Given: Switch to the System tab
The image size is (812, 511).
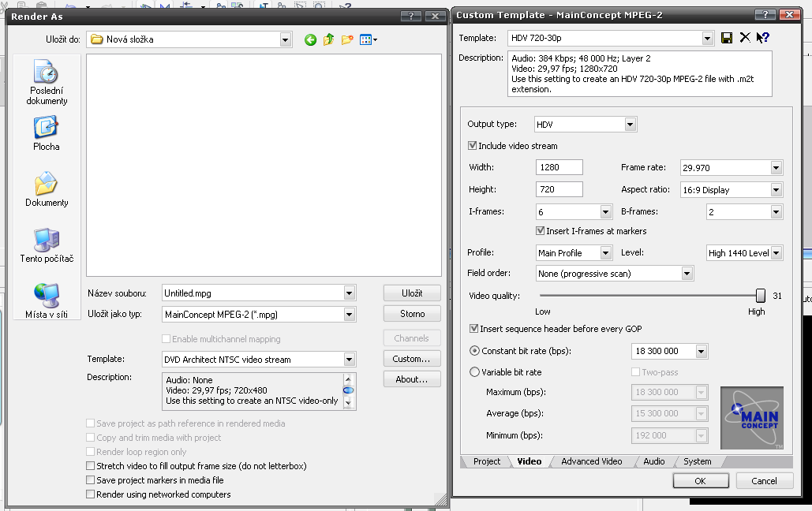Looking at the screenshot, I should pyautogui.click(x=698, y=461).
